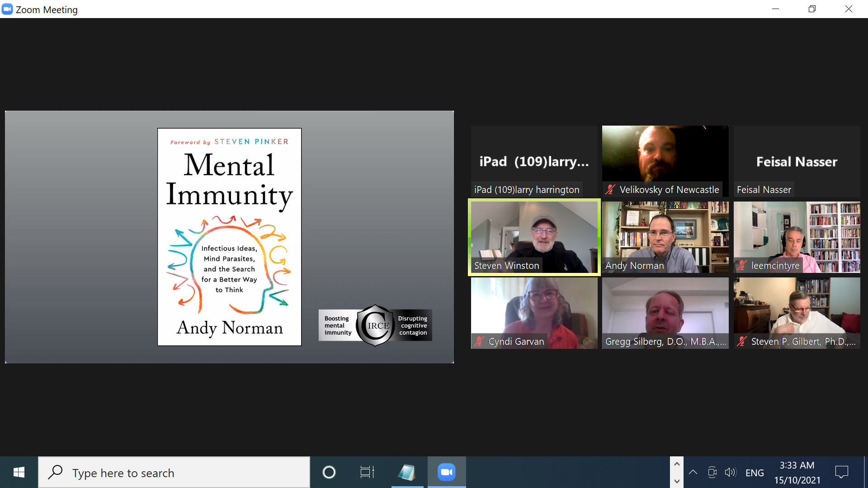This screenshot has height=488, width=868.
Task: Open Cortana circle icon
Action: (329, 473)
